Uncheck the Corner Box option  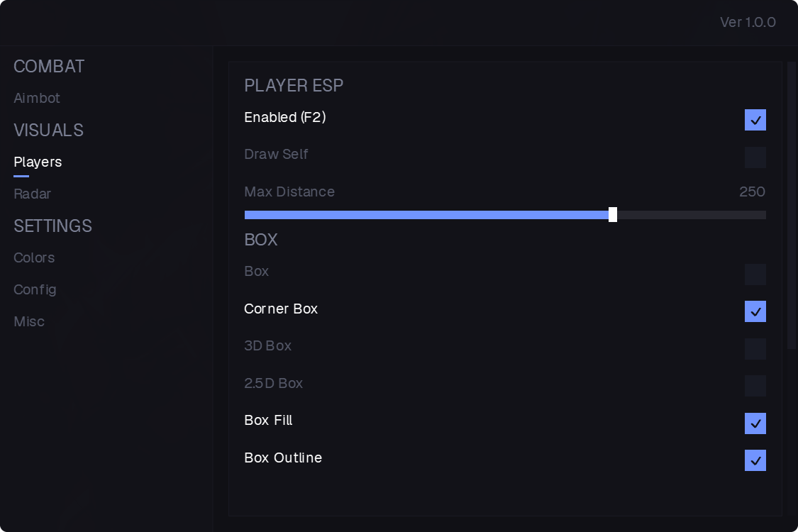click(755, 311)
